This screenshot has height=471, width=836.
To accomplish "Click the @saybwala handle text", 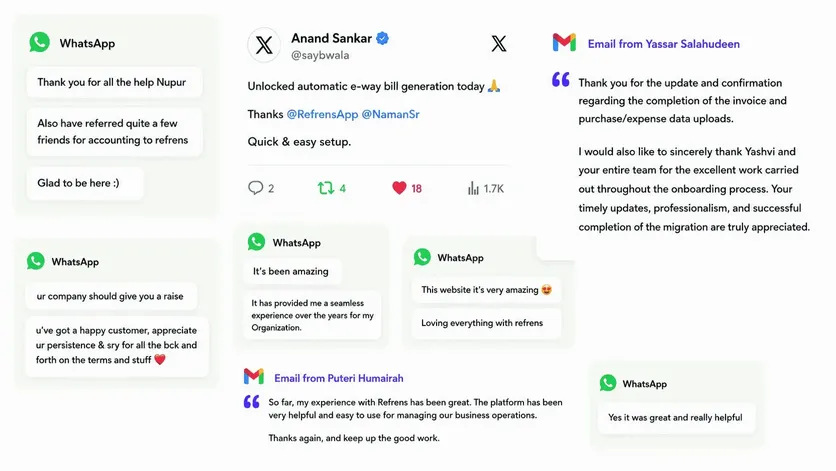I will [x=320, y=55].
